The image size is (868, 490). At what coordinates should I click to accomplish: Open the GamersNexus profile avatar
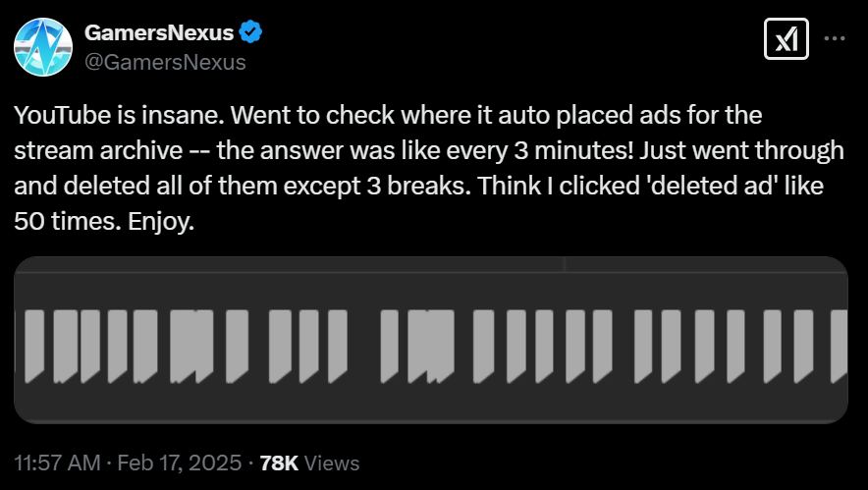click(43, 47)
